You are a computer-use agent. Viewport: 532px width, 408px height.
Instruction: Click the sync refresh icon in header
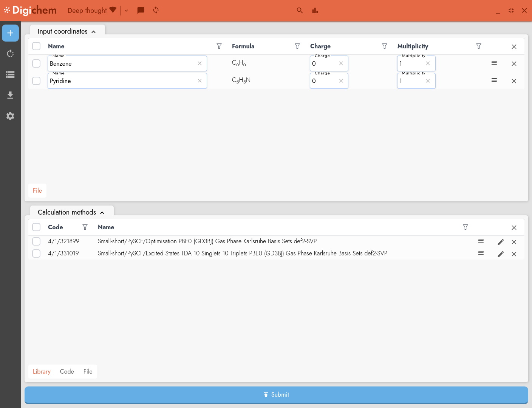click(156, 10)
